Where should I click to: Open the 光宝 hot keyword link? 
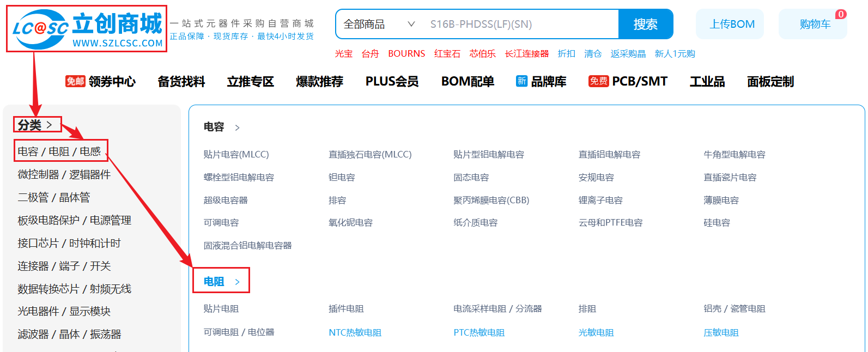tap(343, 53)
